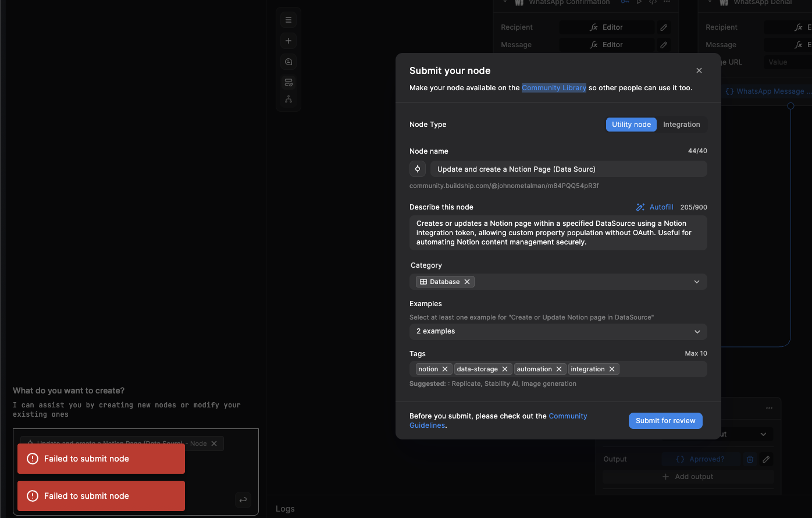Remove the notion tag
This screenshot has height=518, width=812.
(445, 369)
